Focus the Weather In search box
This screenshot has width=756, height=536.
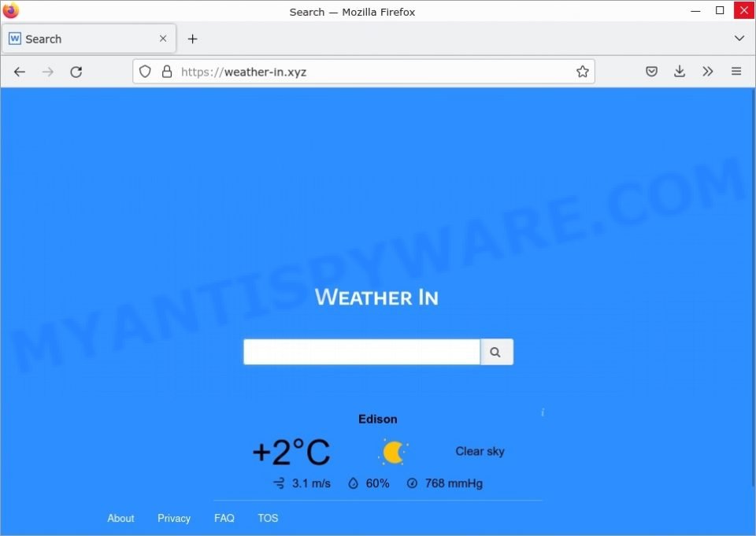[x=361, y=352]
